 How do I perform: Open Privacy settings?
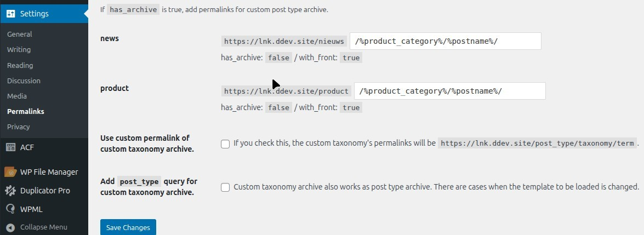(x=19, y=127)
